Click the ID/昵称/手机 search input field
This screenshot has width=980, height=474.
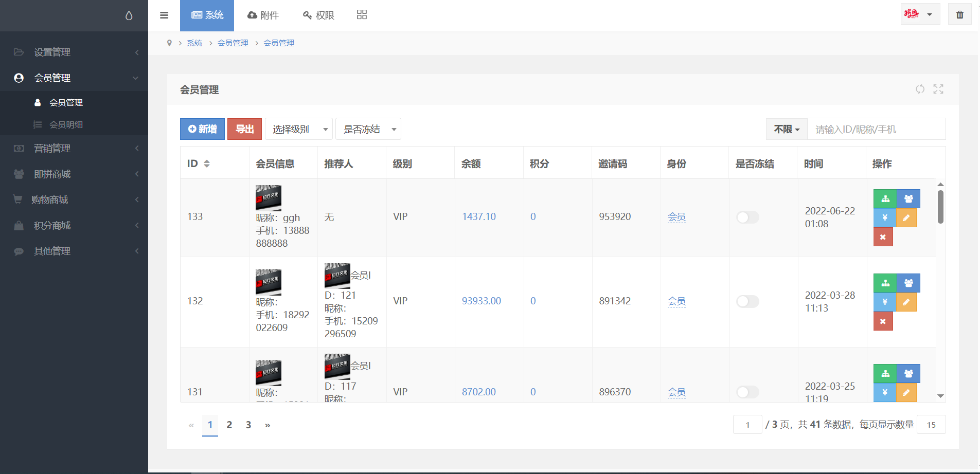pyautogui.click(x=876, y=130)
